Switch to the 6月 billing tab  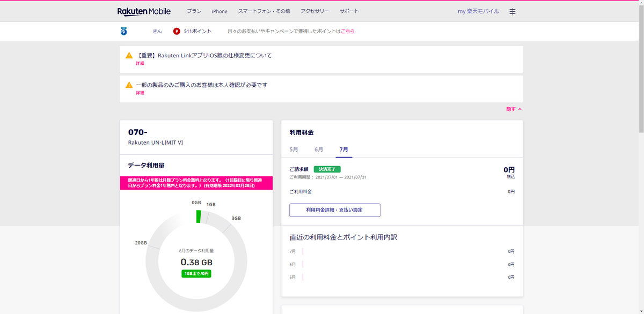[319, 149]
